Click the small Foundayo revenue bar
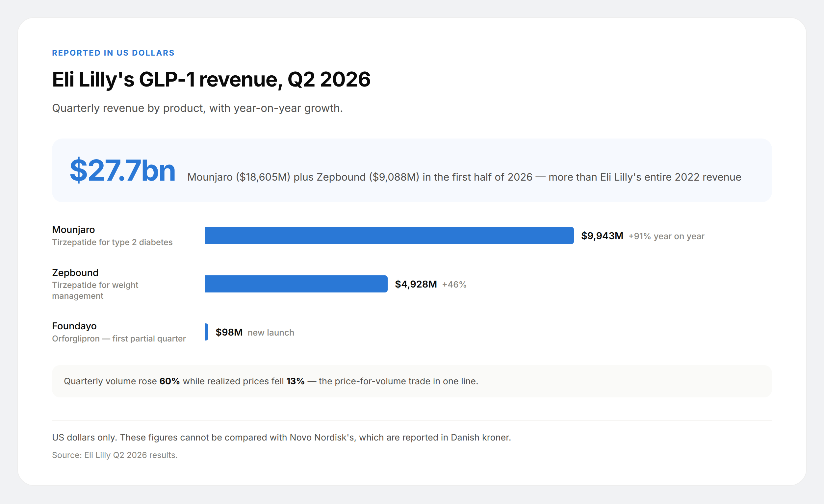 pyautogui.click(x=206, y=332)
